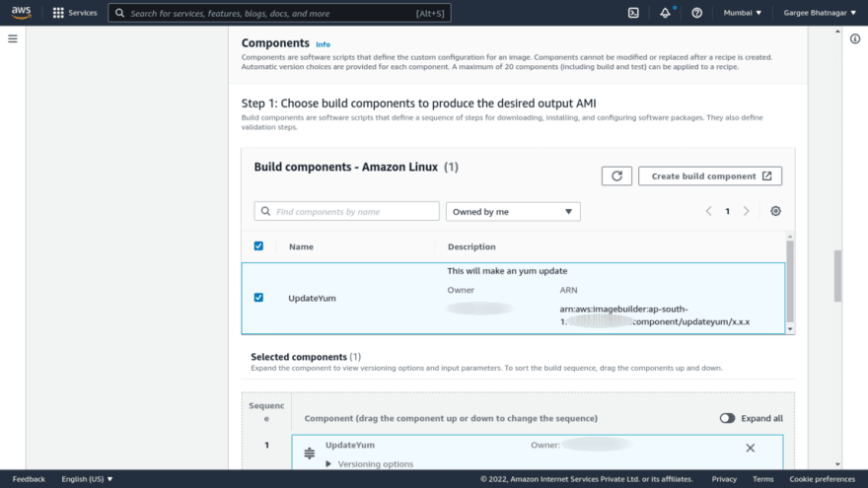This screenshot has height=488, width=868.
Task: Grab the UpdateYum drag handle icon
Action: [x=310, y=453]
